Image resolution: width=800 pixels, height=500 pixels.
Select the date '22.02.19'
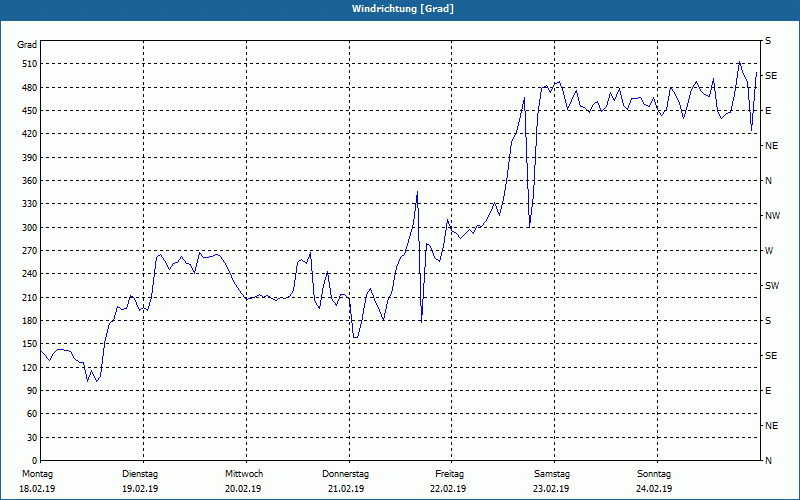(x=448, y=489)
